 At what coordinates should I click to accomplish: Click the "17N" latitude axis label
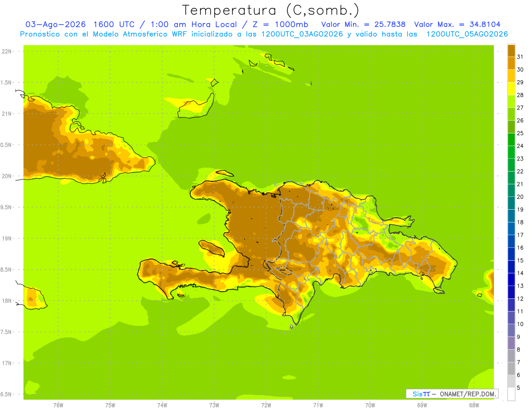point(7,364)
